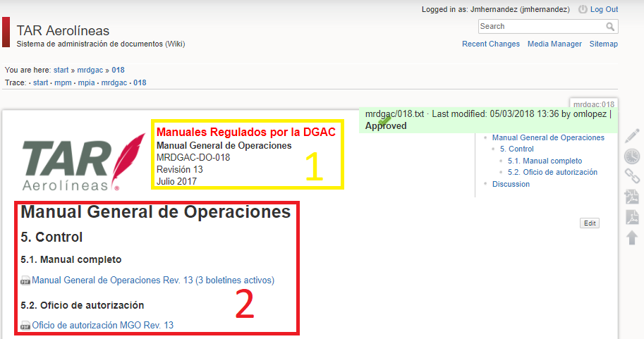Click the export to PDF icon
The width and height of the screenshot is (644, 339).
[x=632, y=217]
